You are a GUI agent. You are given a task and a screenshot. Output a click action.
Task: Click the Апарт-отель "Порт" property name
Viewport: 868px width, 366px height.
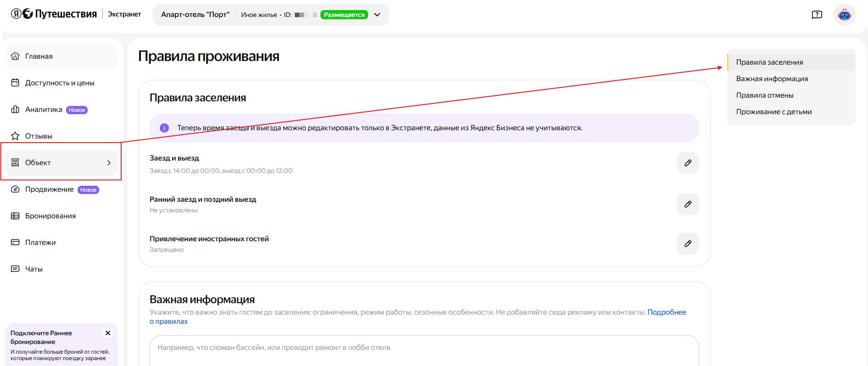(x=195, y=15)
